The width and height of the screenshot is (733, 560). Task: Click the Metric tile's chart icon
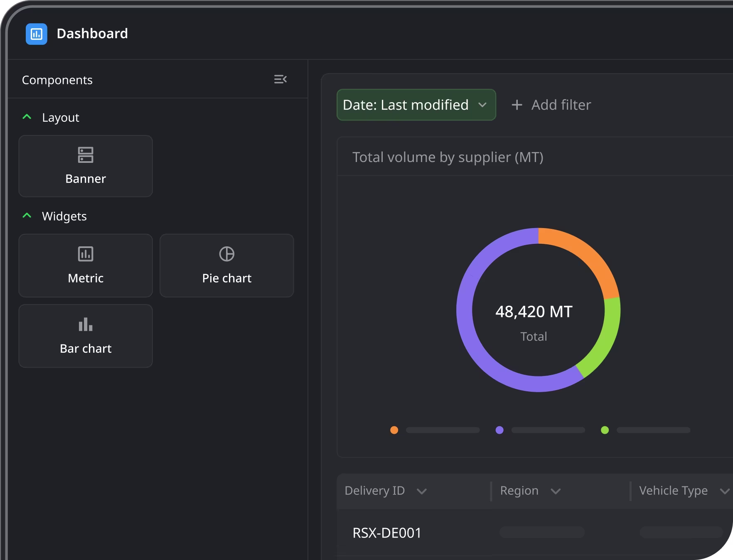pos(86,254)
